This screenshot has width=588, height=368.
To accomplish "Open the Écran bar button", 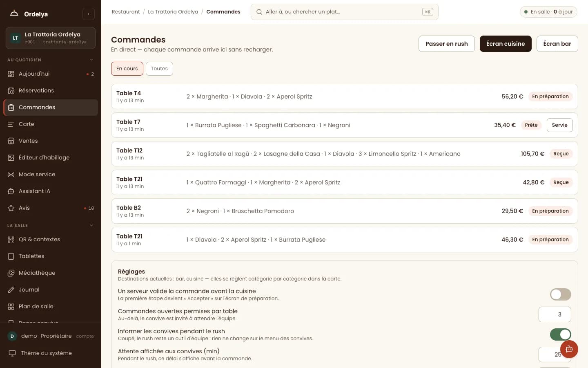I will click(x=557, y=44).
